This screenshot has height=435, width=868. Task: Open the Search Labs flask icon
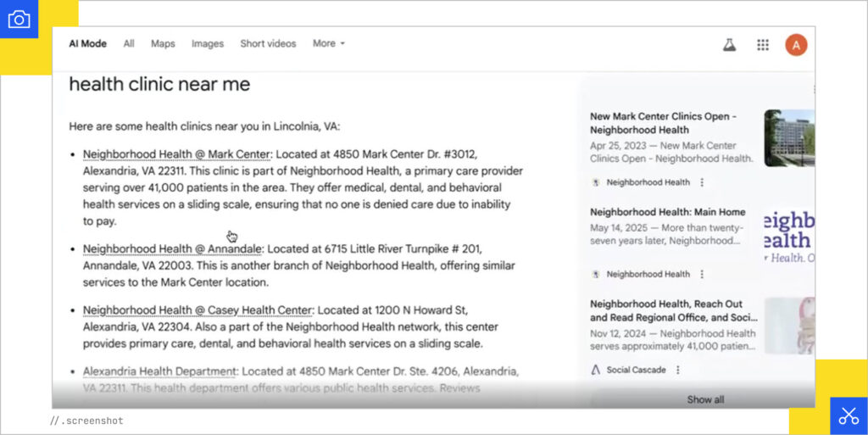729,45
